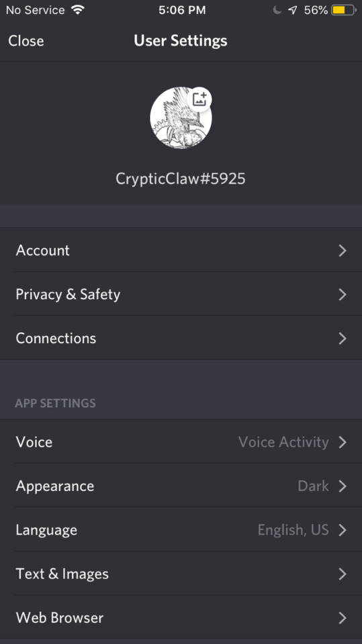Tap the battery indicator icon
This screenshot has height=644, width=362.
point(344,10)
